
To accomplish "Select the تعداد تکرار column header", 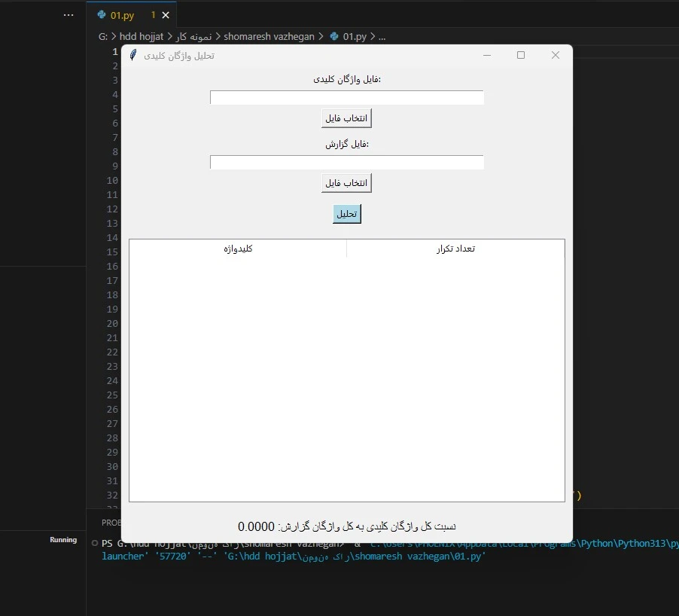I will coord(455,249).
